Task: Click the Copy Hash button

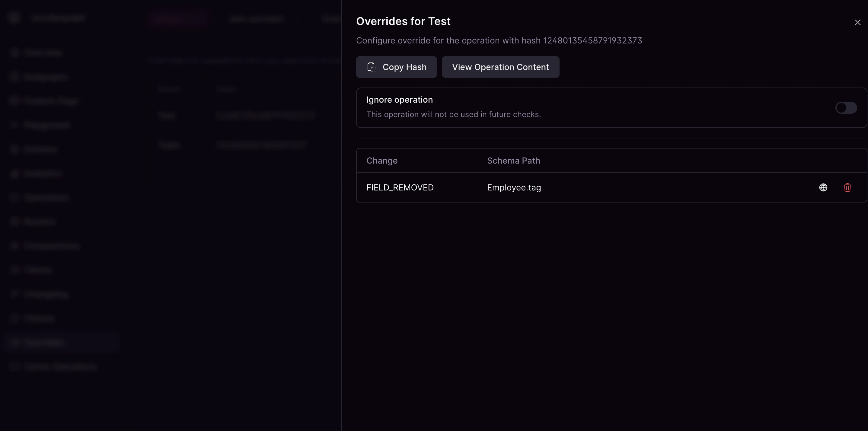Action: tap(396, 67)
